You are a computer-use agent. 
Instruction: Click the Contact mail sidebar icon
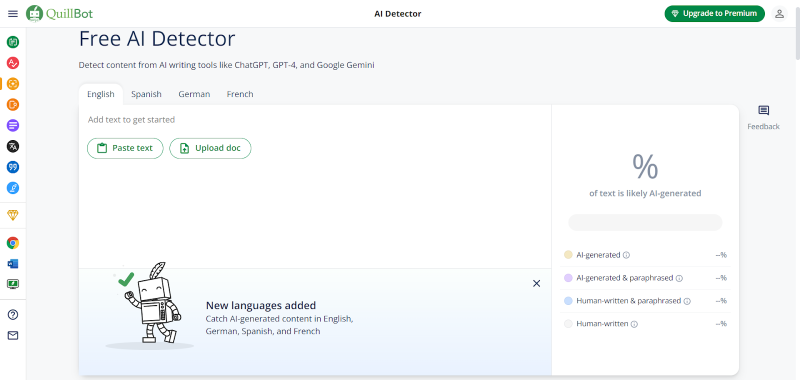pos(13,335)
